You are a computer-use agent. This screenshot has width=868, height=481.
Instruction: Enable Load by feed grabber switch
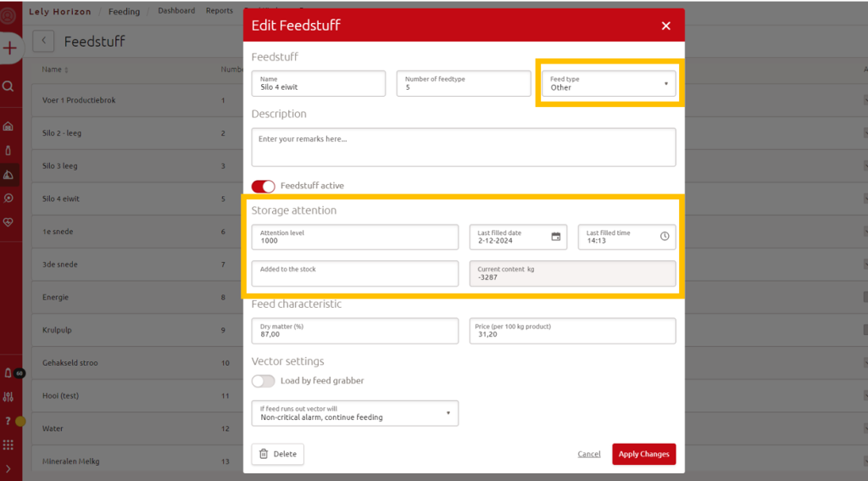point(263,381)
